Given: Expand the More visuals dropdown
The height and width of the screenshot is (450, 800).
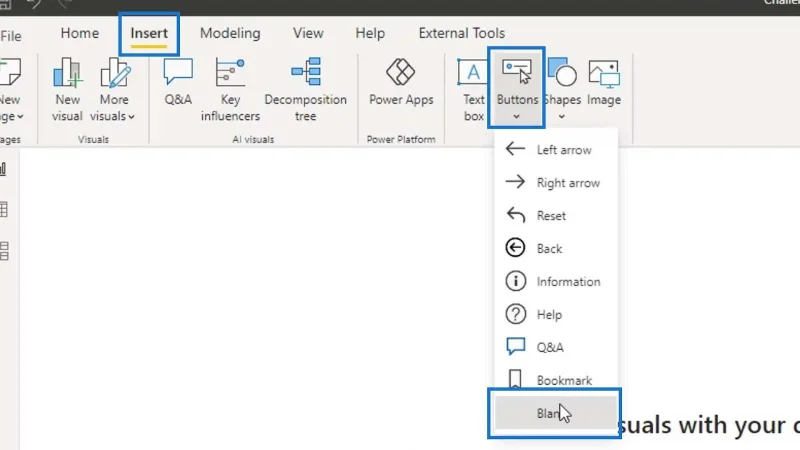Looking at the screenshot, I should click(x=113, y=90).
